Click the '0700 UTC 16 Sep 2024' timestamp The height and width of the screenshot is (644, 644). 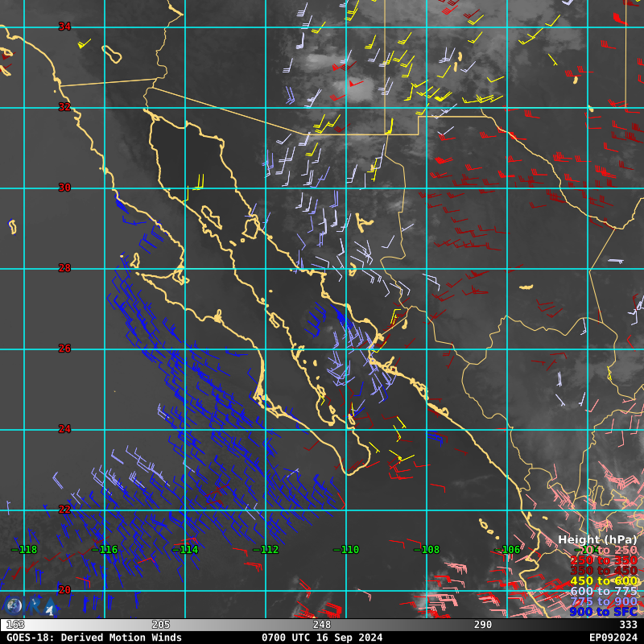click(x=322, y=638)
